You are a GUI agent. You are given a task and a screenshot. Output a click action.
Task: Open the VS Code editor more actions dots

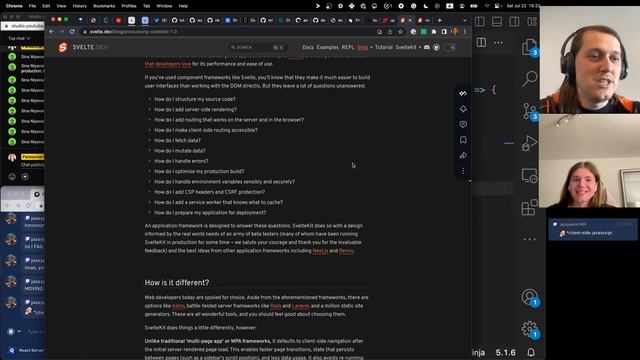click(x=498, y=42)
